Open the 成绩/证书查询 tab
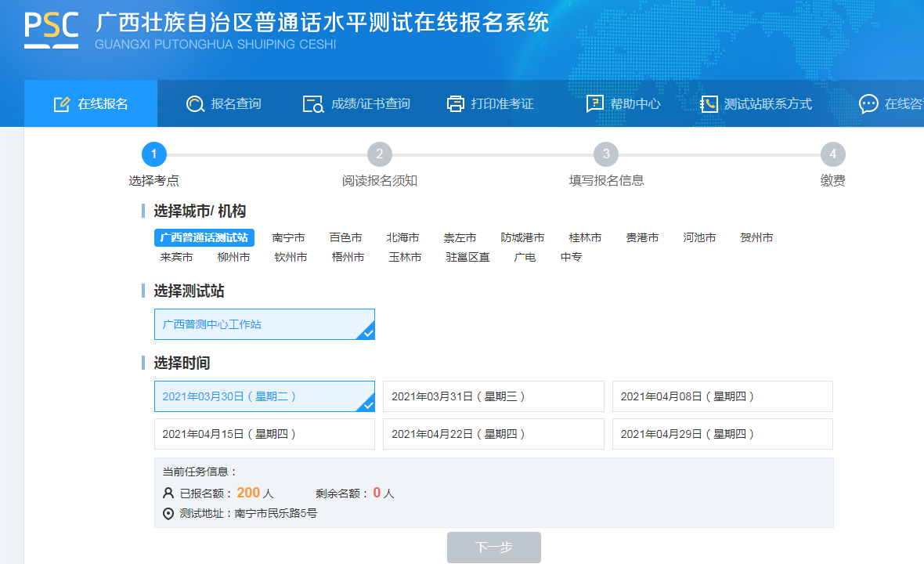Screen dimensions: 924x564 coord(356,103)
